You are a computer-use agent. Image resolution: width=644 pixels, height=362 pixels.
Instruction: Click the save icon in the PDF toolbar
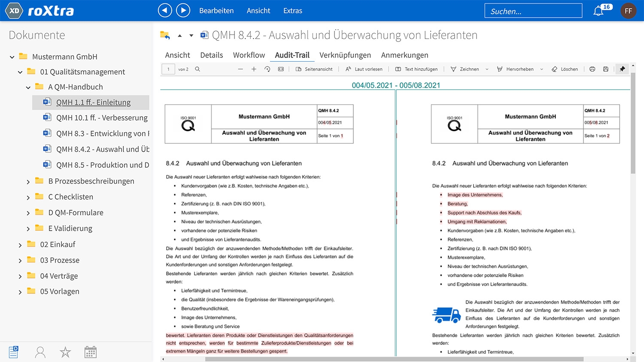coord(605,69)
